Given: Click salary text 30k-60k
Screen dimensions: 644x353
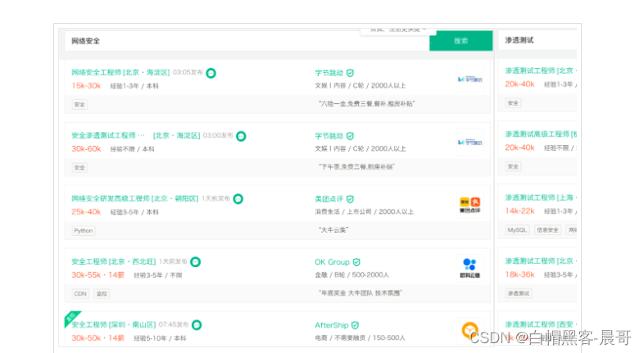Looking at the screenshot, I should coord(86,148).
